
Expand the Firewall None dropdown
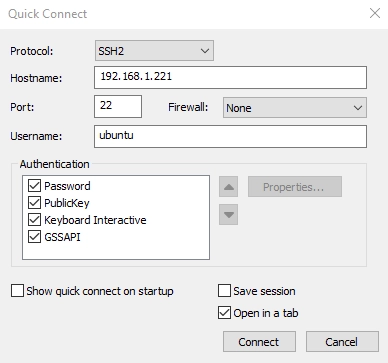pos(295,108)
